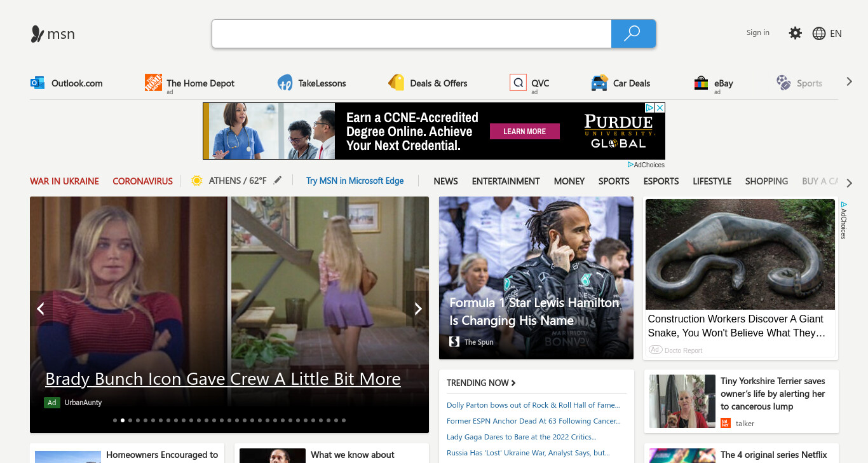
Task: Open settings with the gear icon
Action: point(795,33)
